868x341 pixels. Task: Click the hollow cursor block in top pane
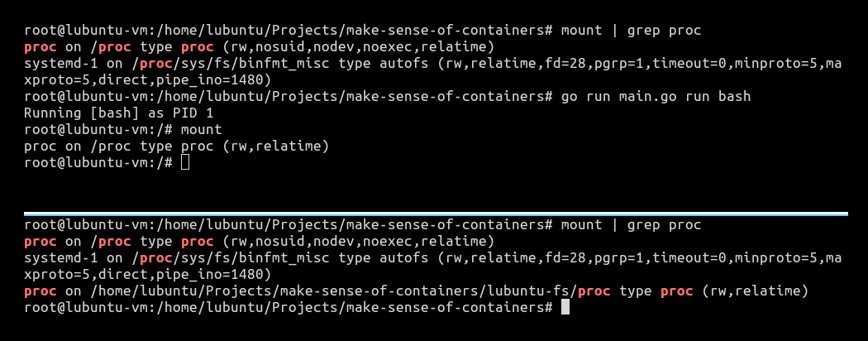[184, 162]
